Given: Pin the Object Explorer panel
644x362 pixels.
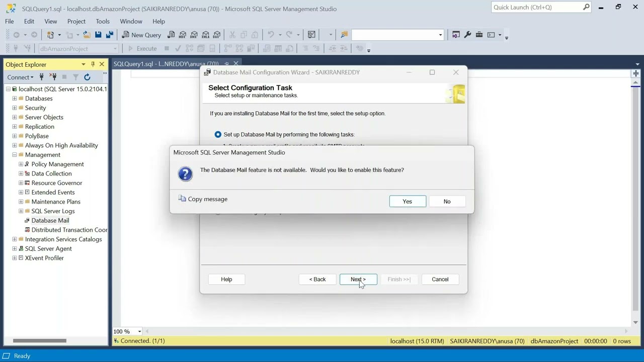Looking at the screenshot, I should [x=93, y=64].
